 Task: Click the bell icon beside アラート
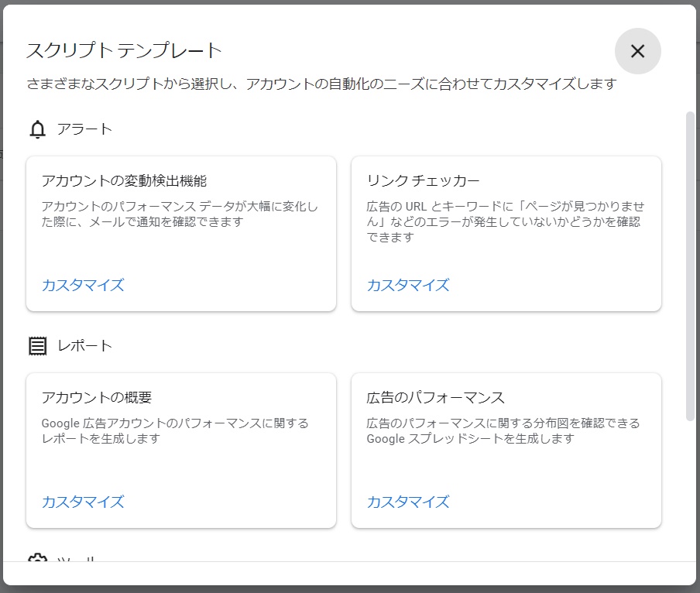tap(37, 129)
